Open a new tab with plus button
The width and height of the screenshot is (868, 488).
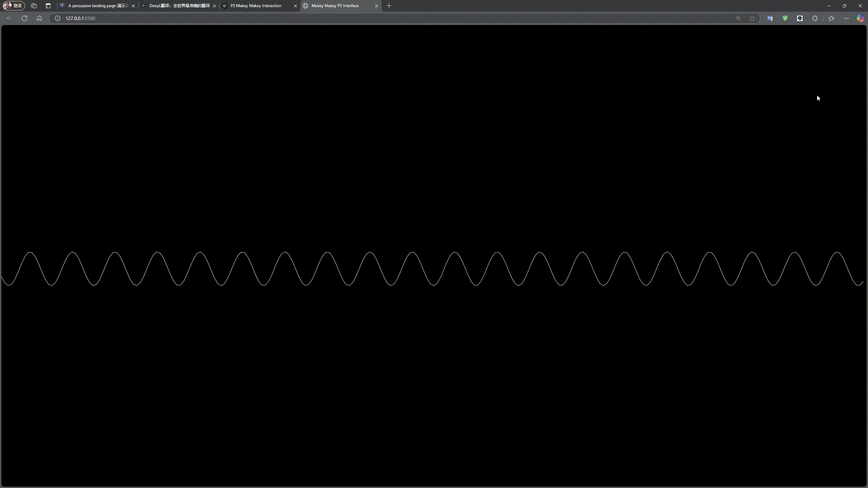tap(389, 6)
